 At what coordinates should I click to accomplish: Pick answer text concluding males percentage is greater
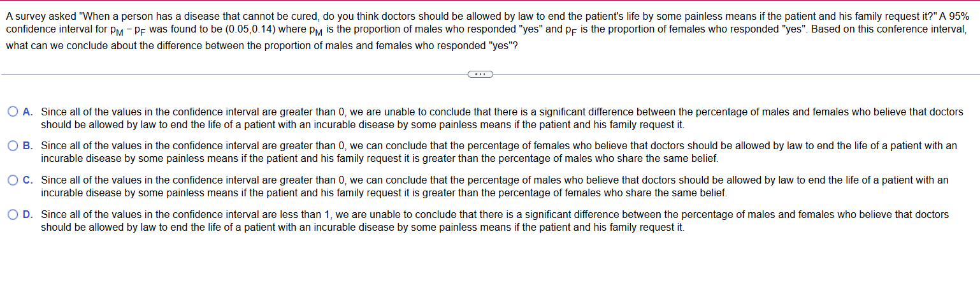(x=494, y=187)
